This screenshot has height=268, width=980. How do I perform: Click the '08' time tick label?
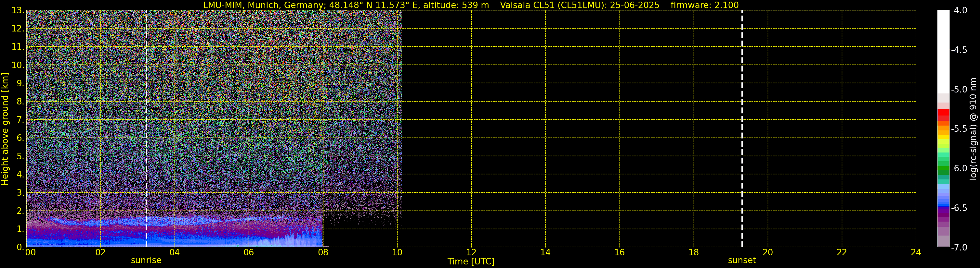[323, 252]
